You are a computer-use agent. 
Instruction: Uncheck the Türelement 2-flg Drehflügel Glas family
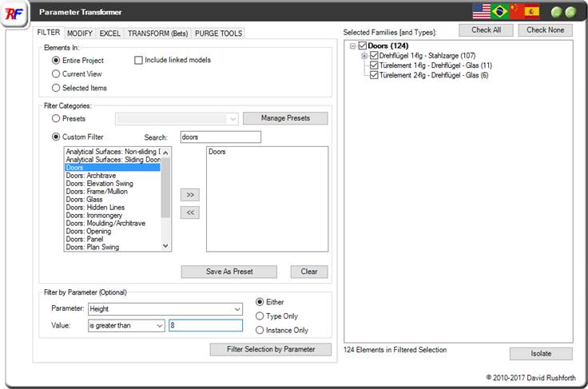click(x=375, y=75)
